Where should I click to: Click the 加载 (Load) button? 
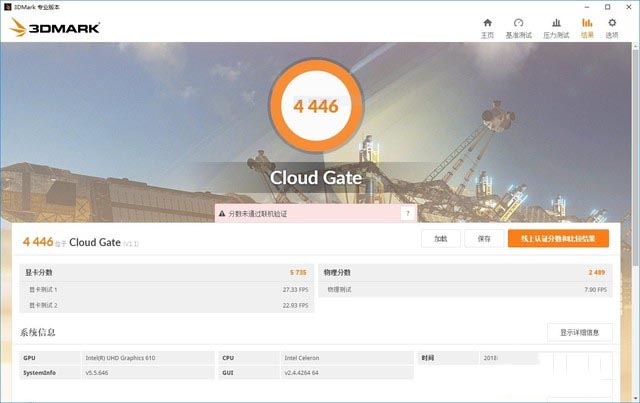pyautogui.click(x=440, y=238)
